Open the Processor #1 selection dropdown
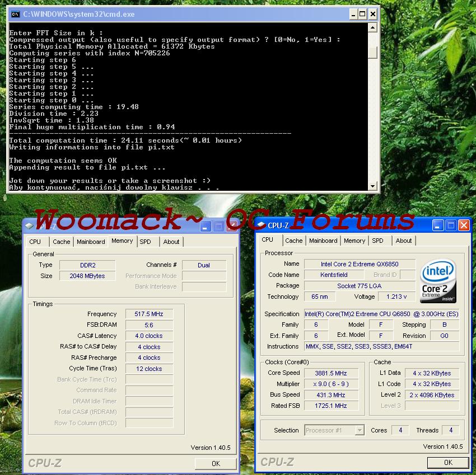Viewport: 476px width, 475px height. pos(360,430)
